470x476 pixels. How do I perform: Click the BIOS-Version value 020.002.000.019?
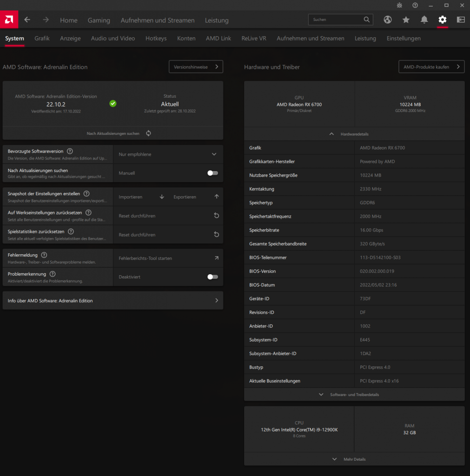(377, 271)
